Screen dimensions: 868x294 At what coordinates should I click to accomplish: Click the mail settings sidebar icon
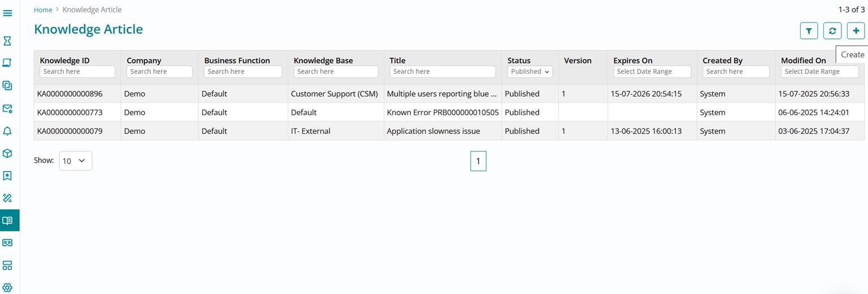tap(7, 108)
